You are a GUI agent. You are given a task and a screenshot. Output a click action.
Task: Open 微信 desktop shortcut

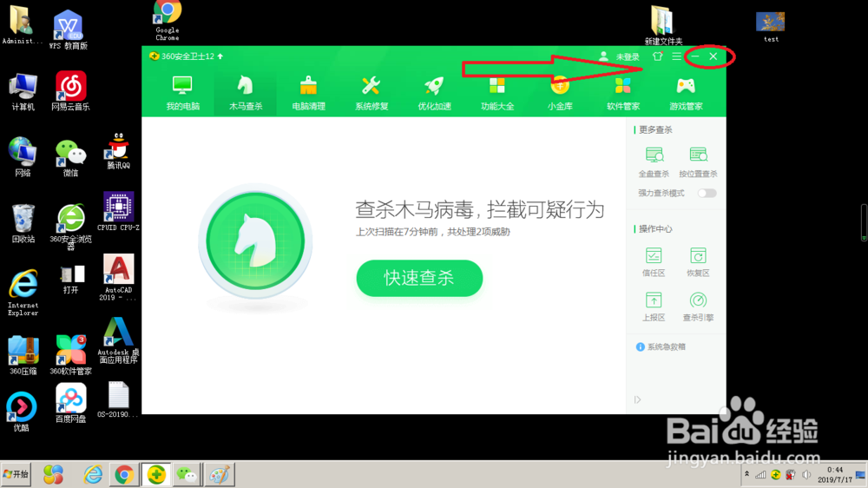[x=70, y=157]
